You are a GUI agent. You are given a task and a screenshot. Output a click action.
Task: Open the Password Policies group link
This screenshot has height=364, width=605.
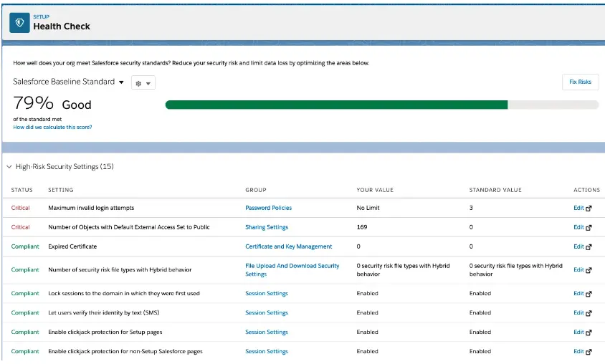click(269, 208)
